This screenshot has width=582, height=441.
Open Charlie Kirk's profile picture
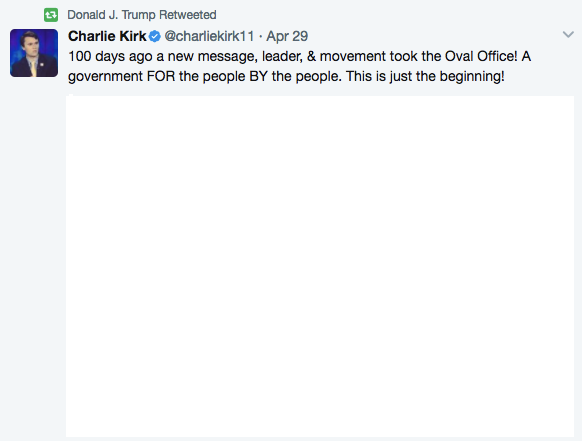pos(34,53)
